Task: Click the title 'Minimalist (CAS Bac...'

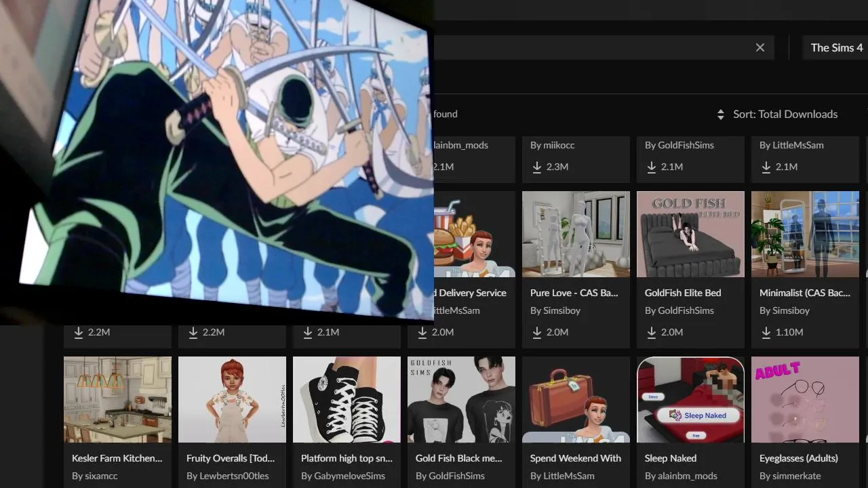Action: 805,293
